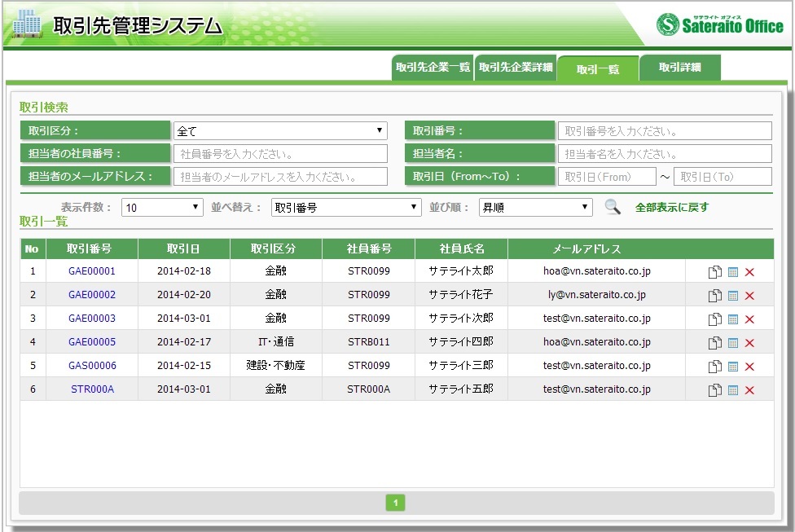Open the details icon for GAE00003 row

732,319
